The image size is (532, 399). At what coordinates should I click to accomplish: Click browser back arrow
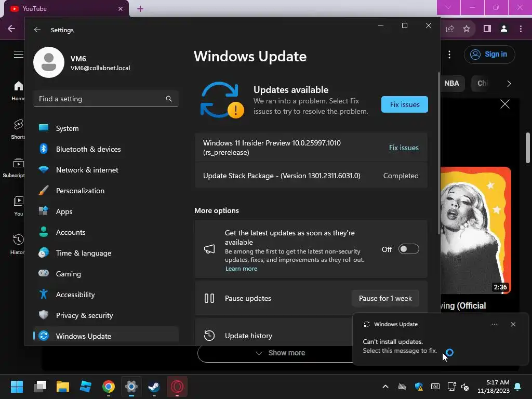11,29
